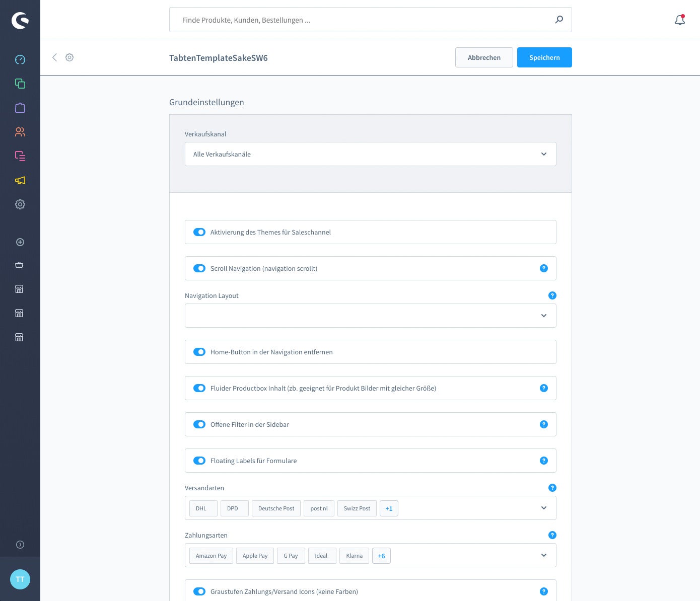Open the Dashboard icon in sidebar
This screenshot has height=601, width=700.
click(x=20, y=59)
